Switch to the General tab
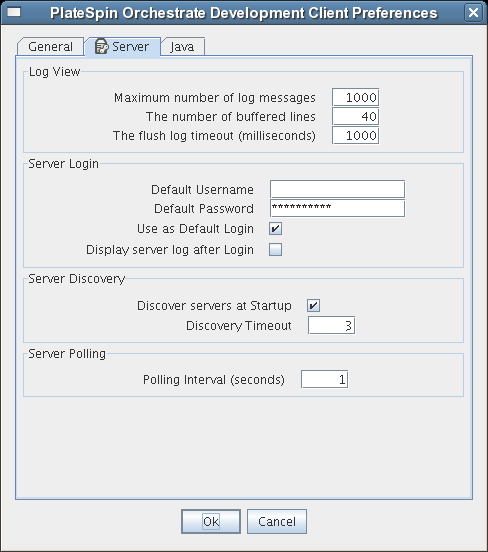Viewport: 488px width, 552px height. click(x=50, y=46)
